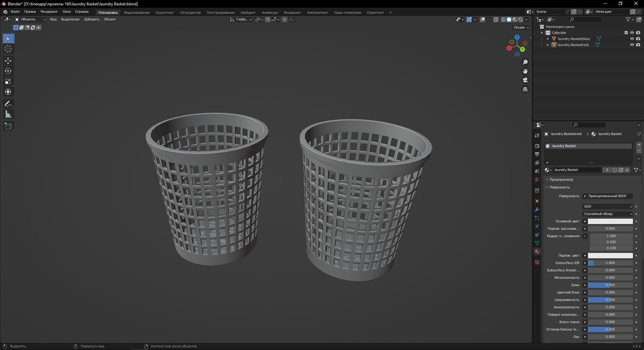Expand laundry Basket(blue) in outliner
Screen dimensions: 644x350
[548, 39]
